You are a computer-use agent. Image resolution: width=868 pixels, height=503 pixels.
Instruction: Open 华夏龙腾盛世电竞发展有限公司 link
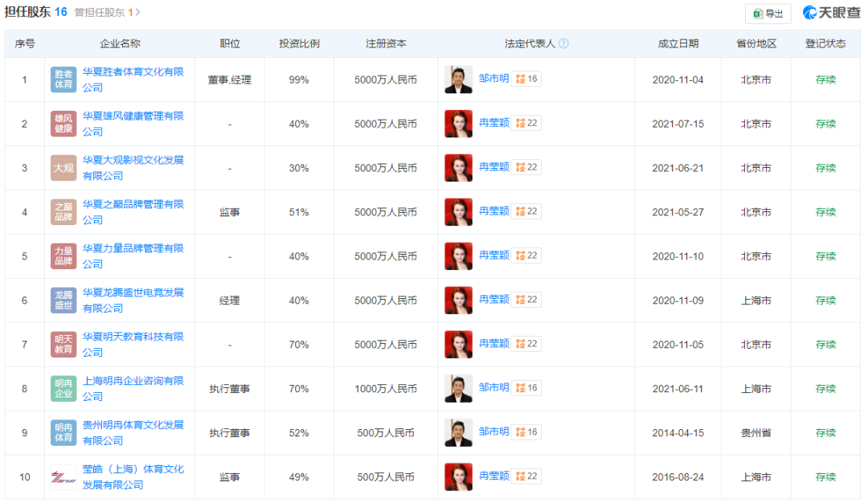133,301
